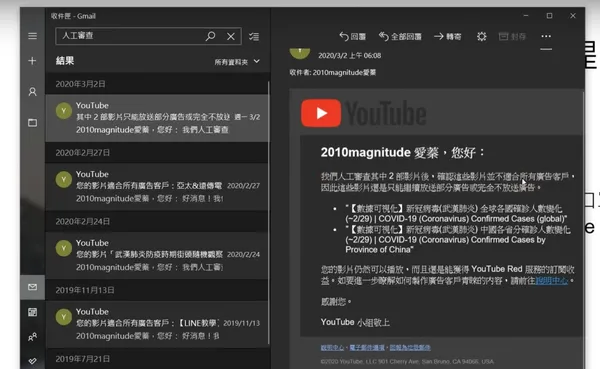This screenshot has height=369, width=600.
Task: Click the recipient line 2010magnitude
Action: click(333, 72)
